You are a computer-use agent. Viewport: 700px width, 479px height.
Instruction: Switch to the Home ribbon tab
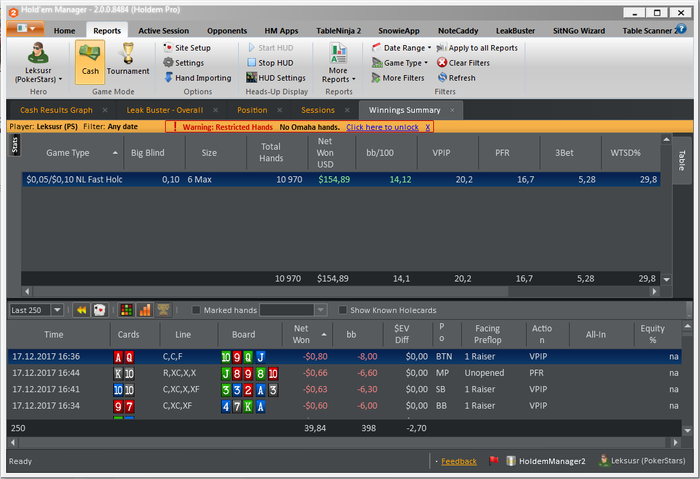pos(64,30)
